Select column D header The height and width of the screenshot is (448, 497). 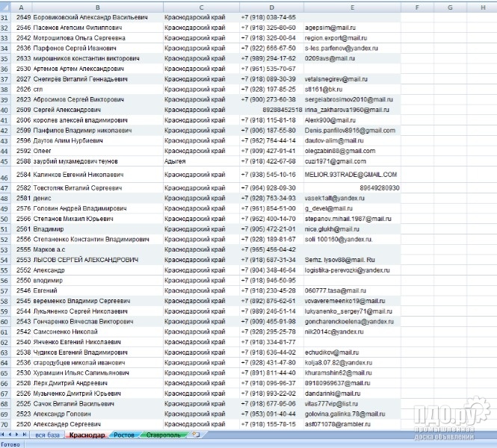(x=271, y=6)
